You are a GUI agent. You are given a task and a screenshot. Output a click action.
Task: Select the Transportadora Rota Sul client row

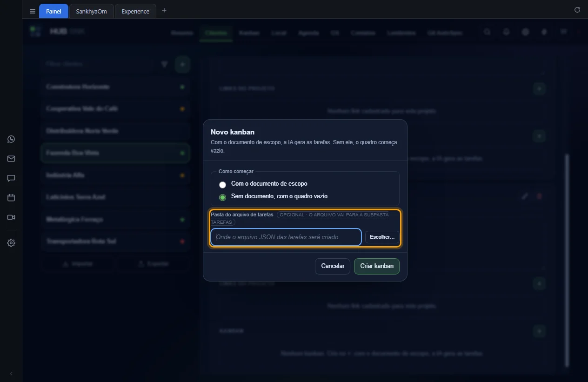point(115,241)
